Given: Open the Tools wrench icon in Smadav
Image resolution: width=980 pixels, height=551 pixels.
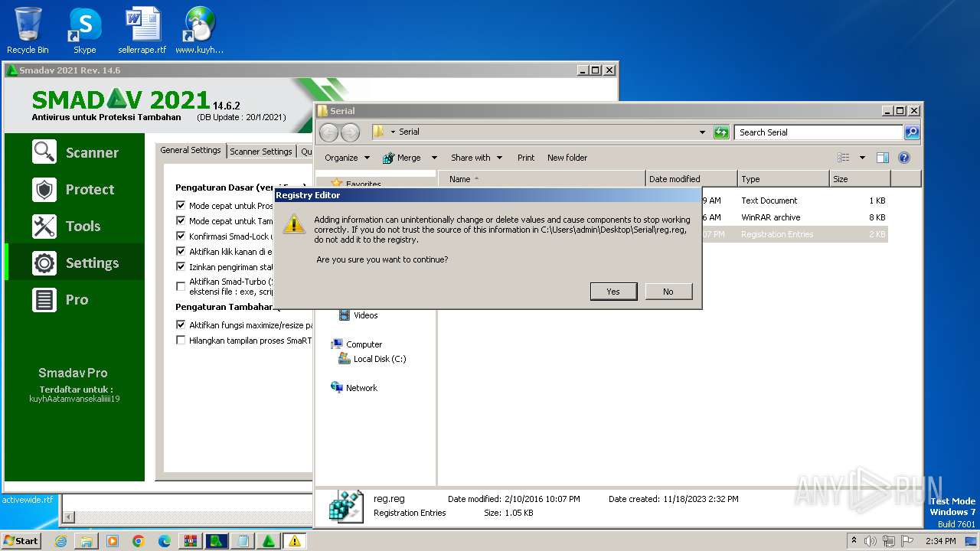Looking at the screenshot, I should (x=44, y=226).
